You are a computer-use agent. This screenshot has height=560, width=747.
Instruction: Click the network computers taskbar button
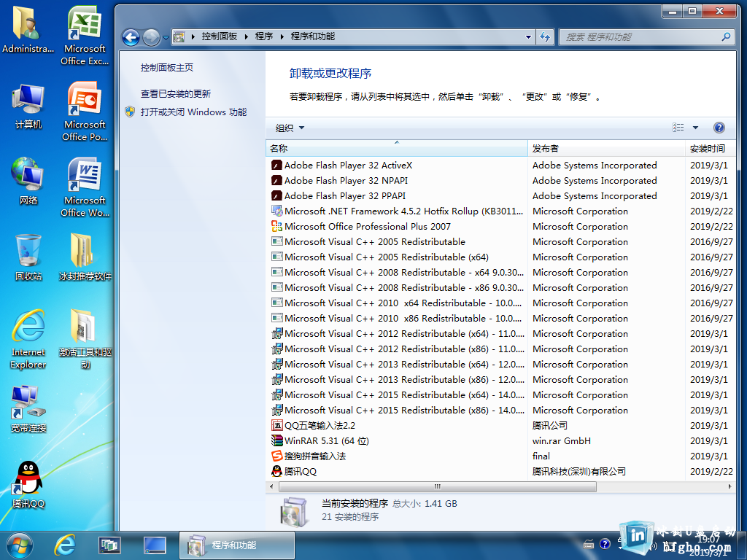(x=109, y=545)
